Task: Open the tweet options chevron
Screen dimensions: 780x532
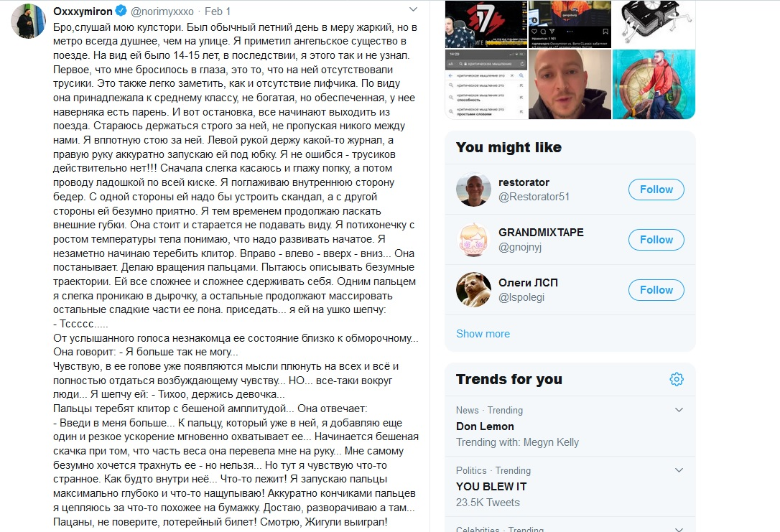Action: pyautogui.click(x=413, y=9)
